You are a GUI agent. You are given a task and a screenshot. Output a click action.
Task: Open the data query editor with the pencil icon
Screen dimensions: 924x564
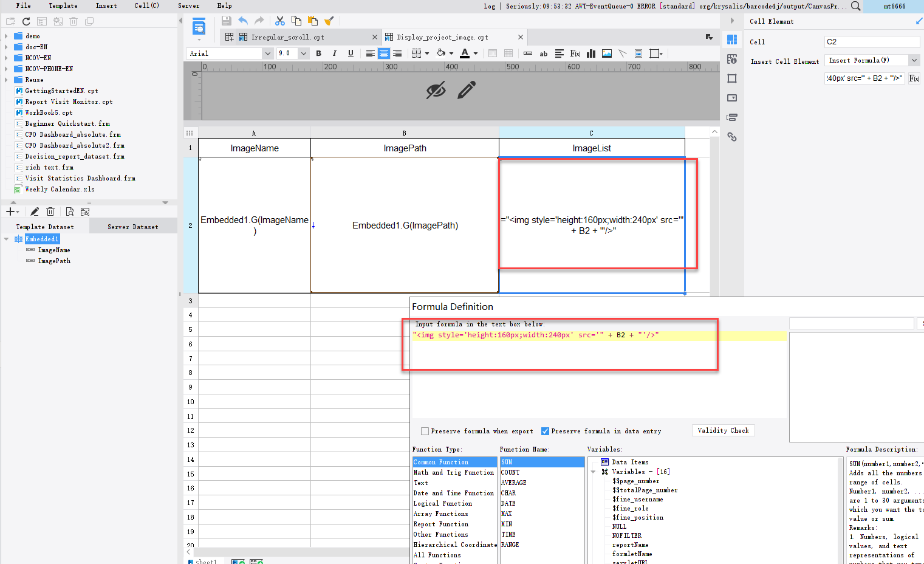coord(35,211)
